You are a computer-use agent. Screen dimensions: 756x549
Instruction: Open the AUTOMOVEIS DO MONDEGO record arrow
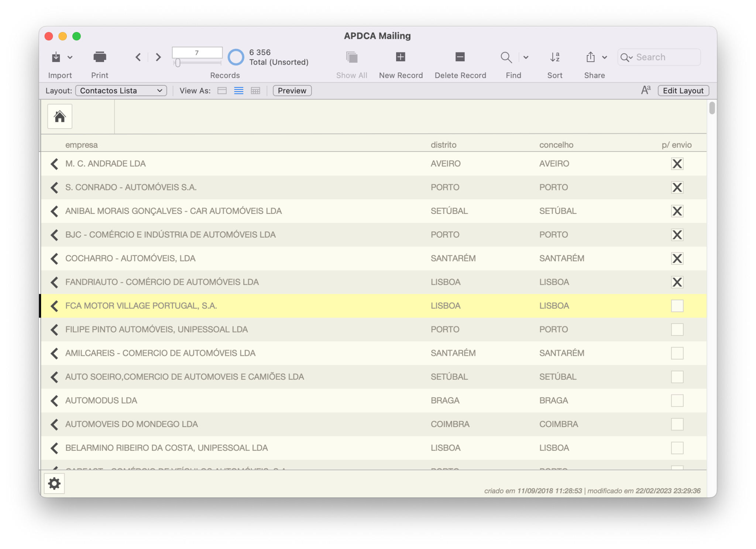(x=54, y=424)
